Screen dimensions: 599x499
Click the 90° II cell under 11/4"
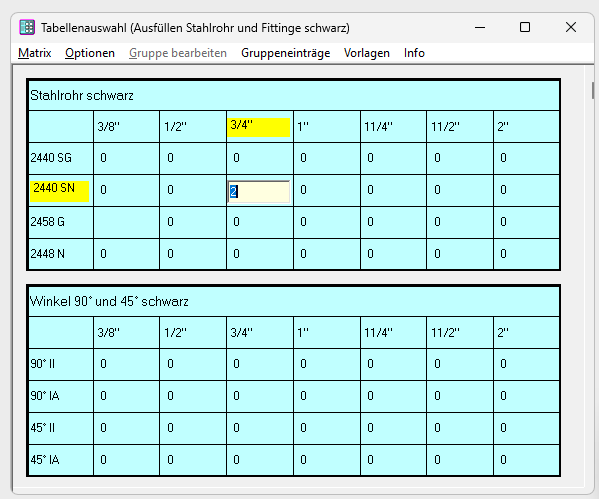[x=393, y=364]
